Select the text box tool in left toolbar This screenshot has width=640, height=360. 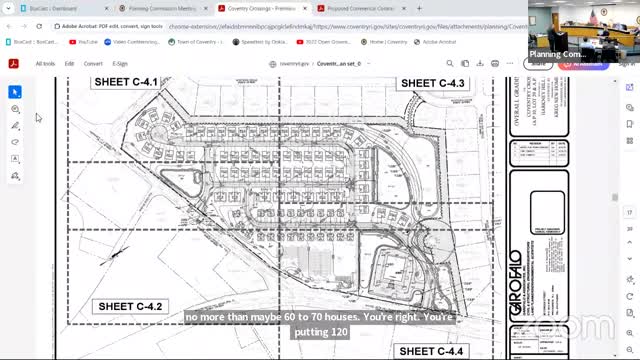click(x=15, y=159)
